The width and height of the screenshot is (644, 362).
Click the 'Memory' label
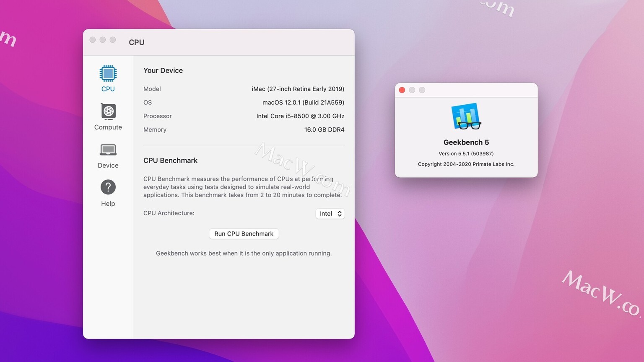coord(155,130)
